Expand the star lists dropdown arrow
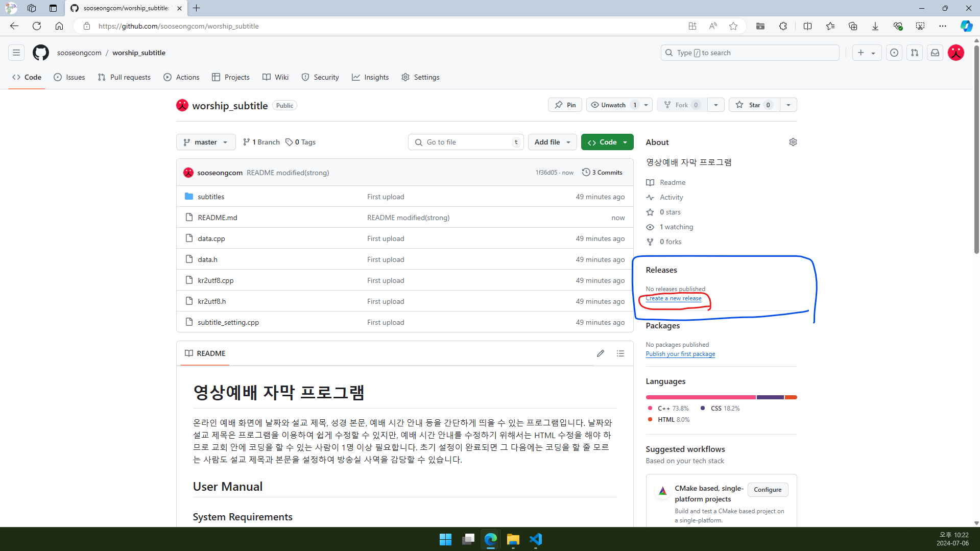 pos(788,105)
